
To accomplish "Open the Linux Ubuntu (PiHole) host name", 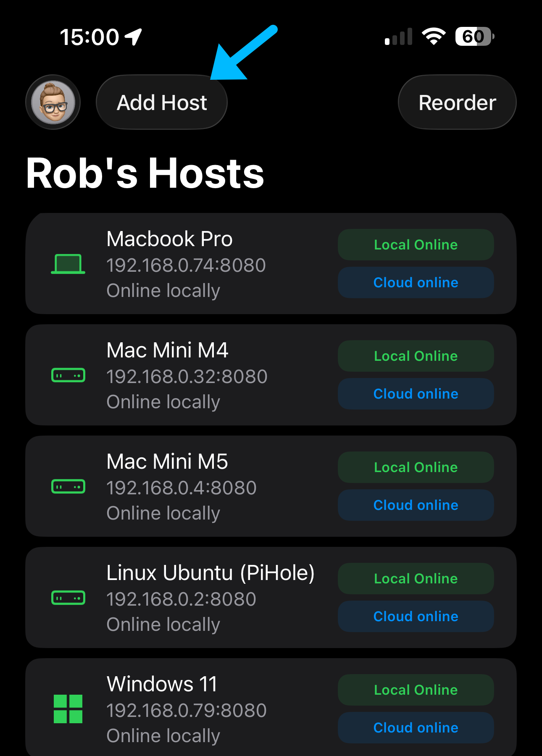I will click(210, 573).
